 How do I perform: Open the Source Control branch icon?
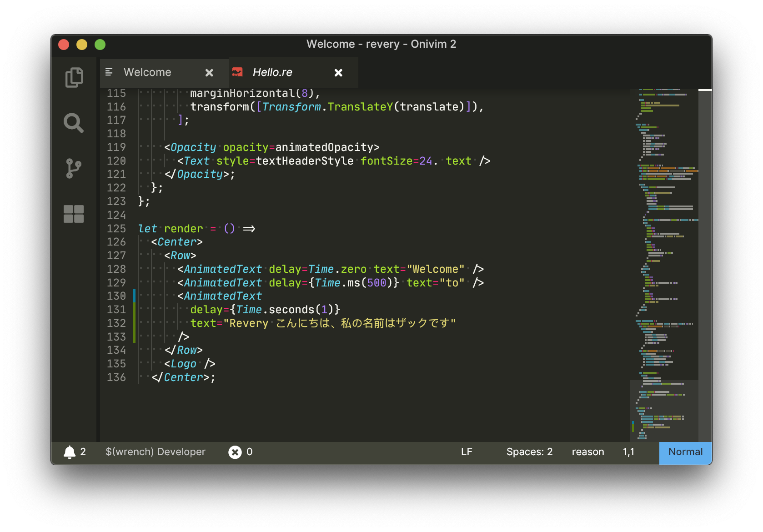(74, 168)
